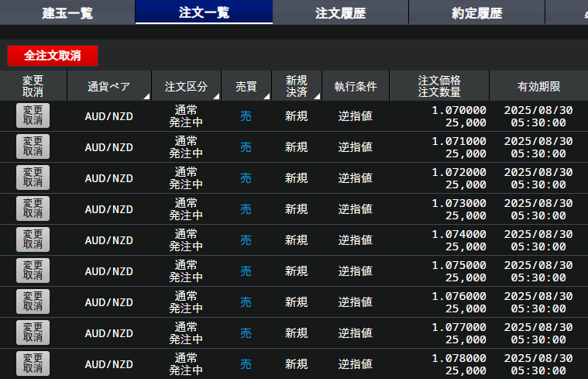588x379 pixels.
Task: Click the red 全注文取消 button
Action: point(53,56)
